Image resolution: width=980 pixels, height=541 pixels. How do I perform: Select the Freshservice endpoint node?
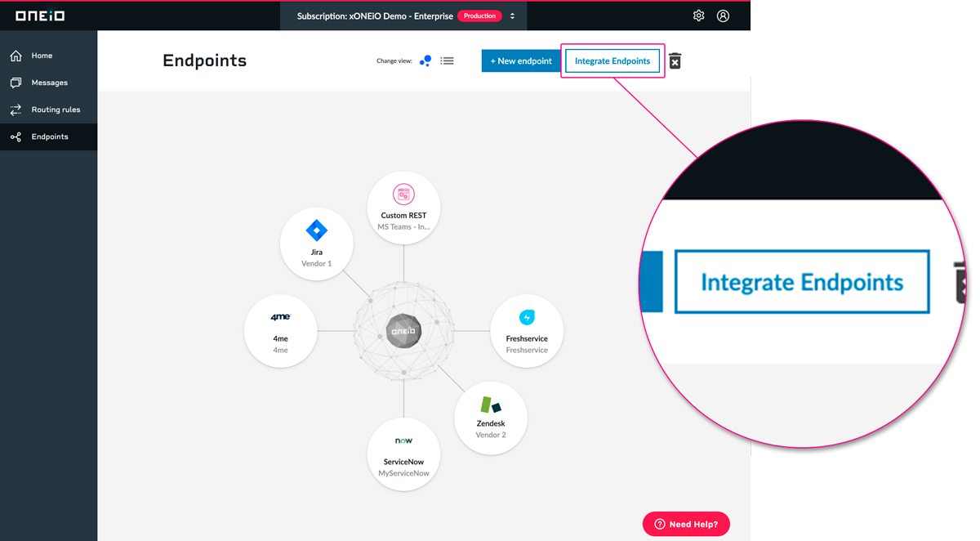point(527,331)
